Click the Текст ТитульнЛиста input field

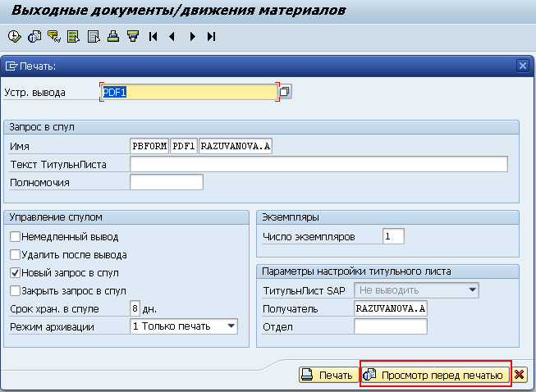pos(318,164)
